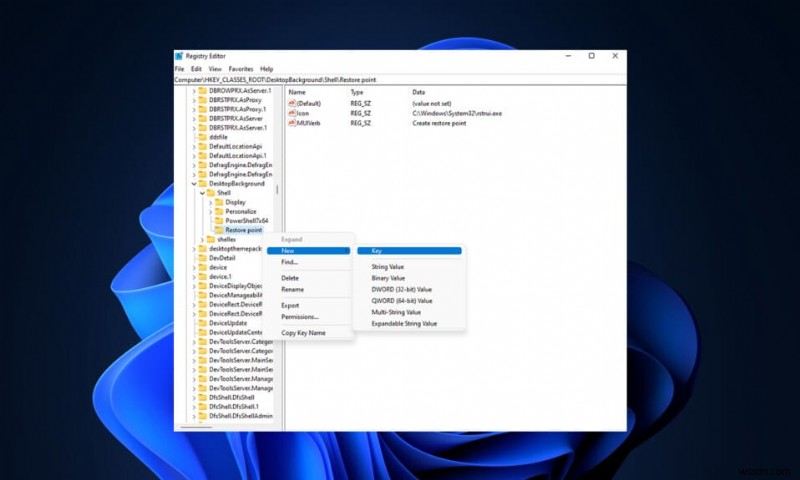The height and width of the screenshot is (480, 800).
Task: Select DWORD (32-bit) Value option
Action: pyautogui.click(x=401, y=289)
